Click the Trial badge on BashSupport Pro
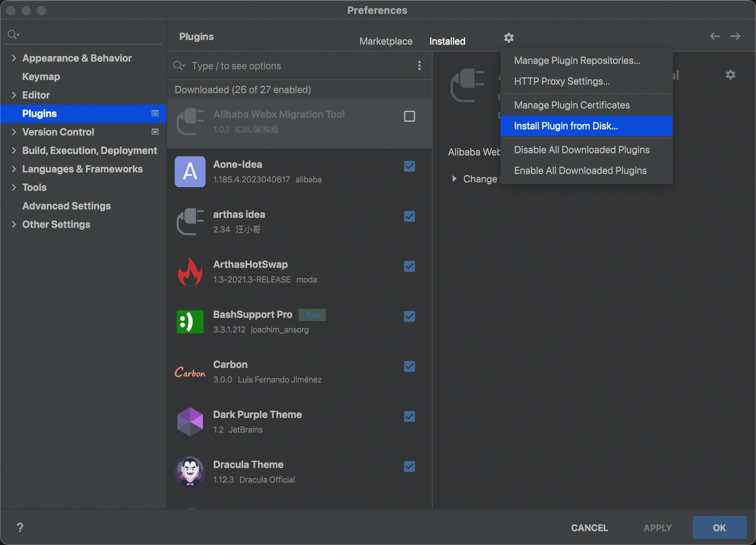 pos(312,315)
